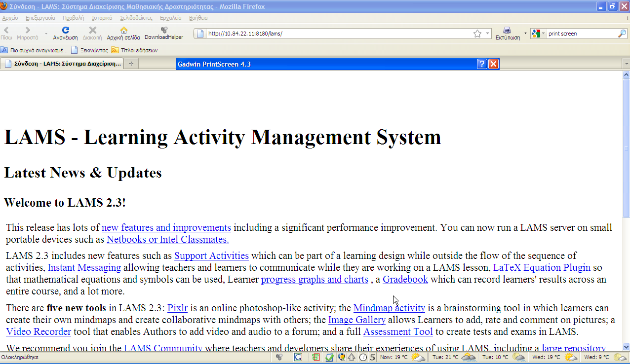This screenshot has width=630, height=364.
Task: Close the Gadwin PrintScreen window
Action: tap(493, 64)
